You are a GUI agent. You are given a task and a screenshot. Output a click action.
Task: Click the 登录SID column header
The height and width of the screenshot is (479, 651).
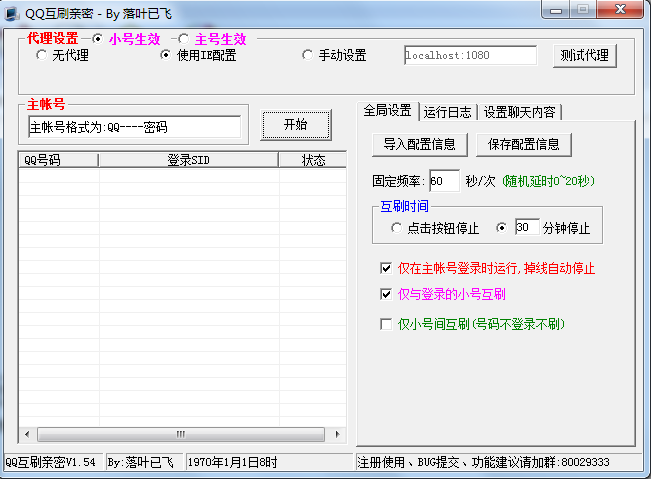188,160
